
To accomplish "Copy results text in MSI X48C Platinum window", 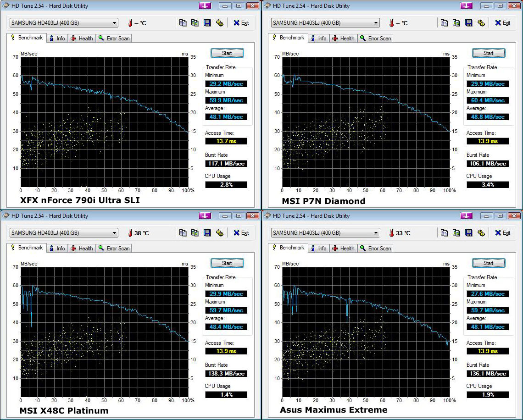I will click(x=183, y=232).
